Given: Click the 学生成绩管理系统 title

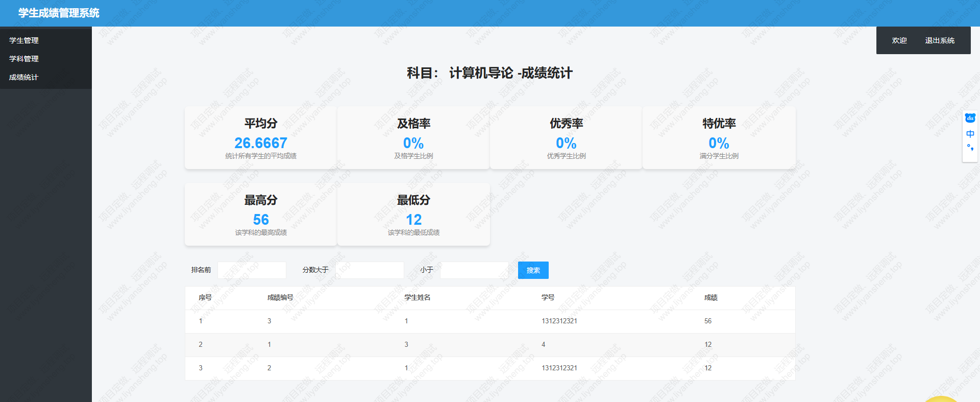Looking at the screenshot, I should tap(59, 13).
